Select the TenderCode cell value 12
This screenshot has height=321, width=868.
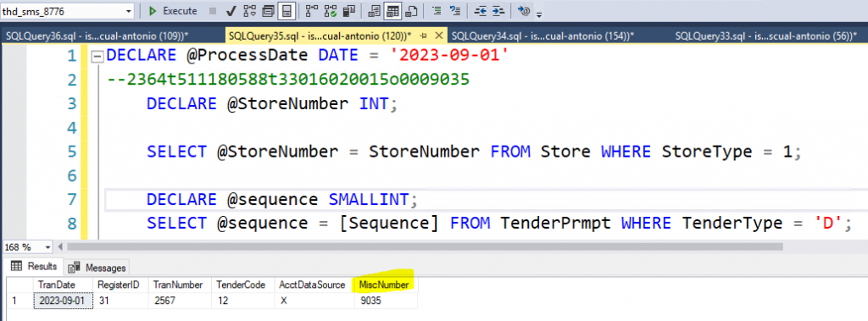click(x=242, y=300)
